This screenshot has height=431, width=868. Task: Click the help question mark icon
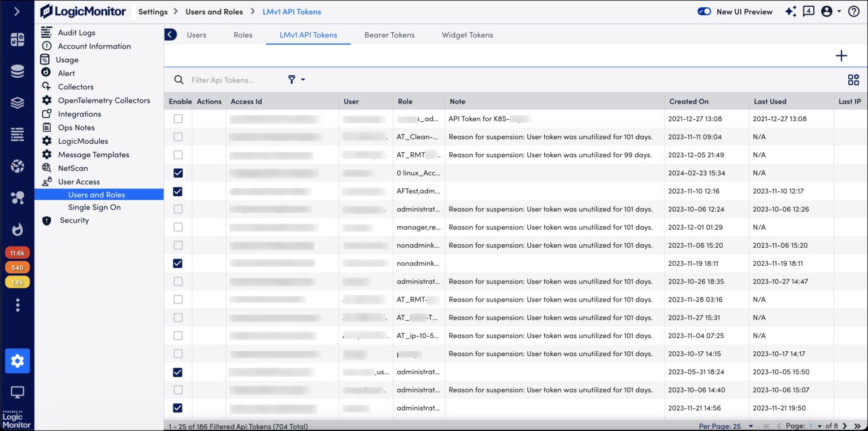pyautogui.click(x=853, y=11)
